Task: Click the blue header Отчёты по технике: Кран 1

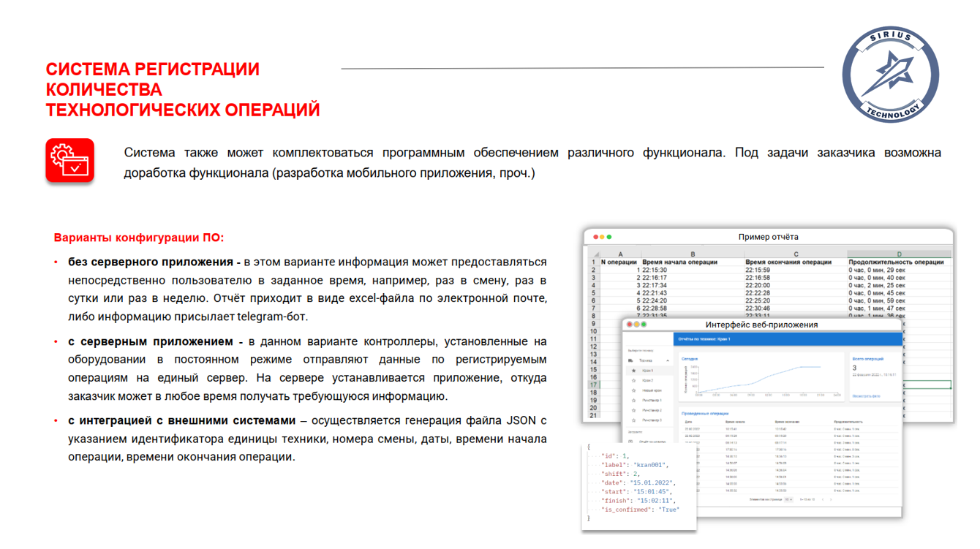Action: click(704, 339)
